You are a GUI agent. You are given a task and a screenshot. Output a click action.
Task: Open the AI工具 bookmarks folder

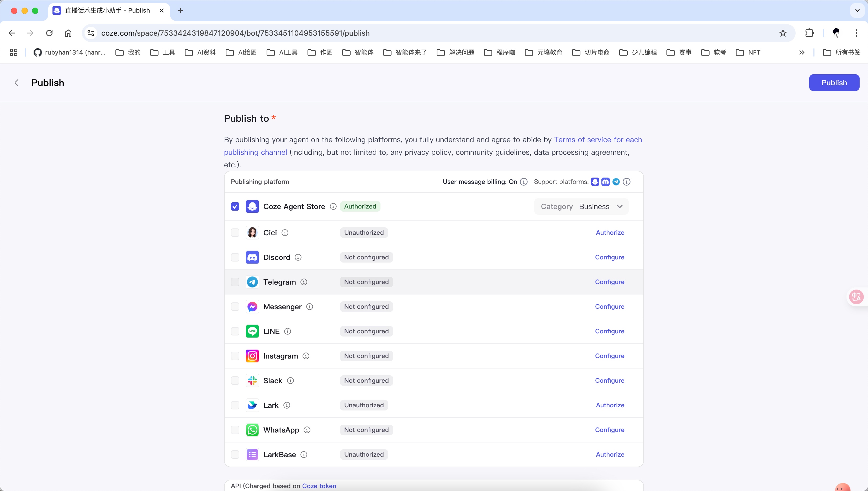282,52
